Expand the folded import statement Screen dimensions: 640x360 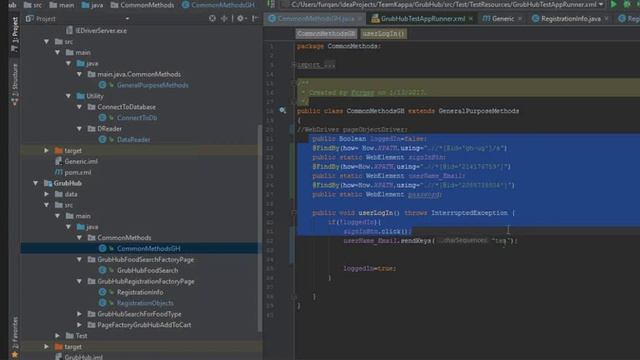(293, 65)
